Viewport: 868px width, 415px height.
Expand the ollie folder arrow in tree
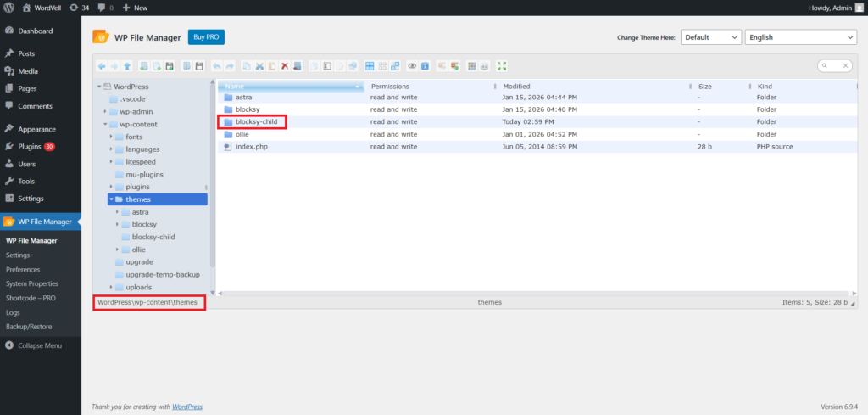pos(117,250)
